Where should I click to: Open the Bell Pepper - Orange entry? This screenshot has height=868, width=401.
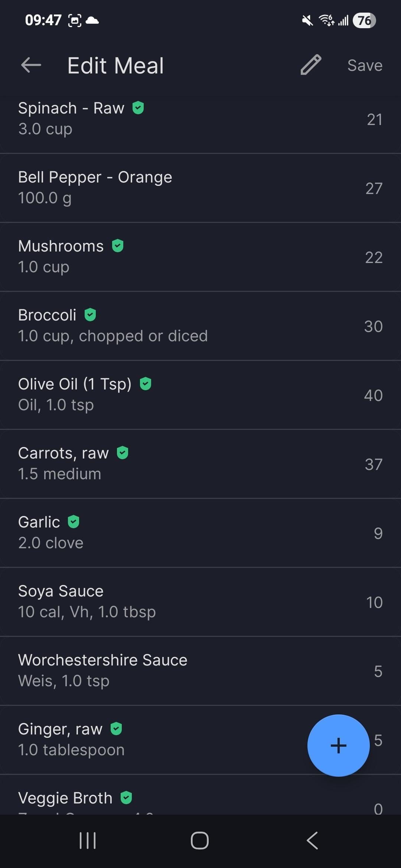(x=149, y=188)
